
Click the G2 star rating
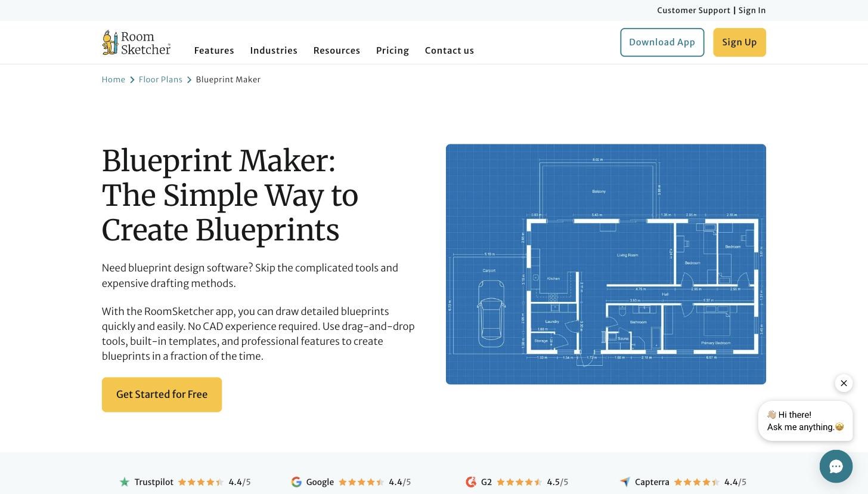point(519,482)
